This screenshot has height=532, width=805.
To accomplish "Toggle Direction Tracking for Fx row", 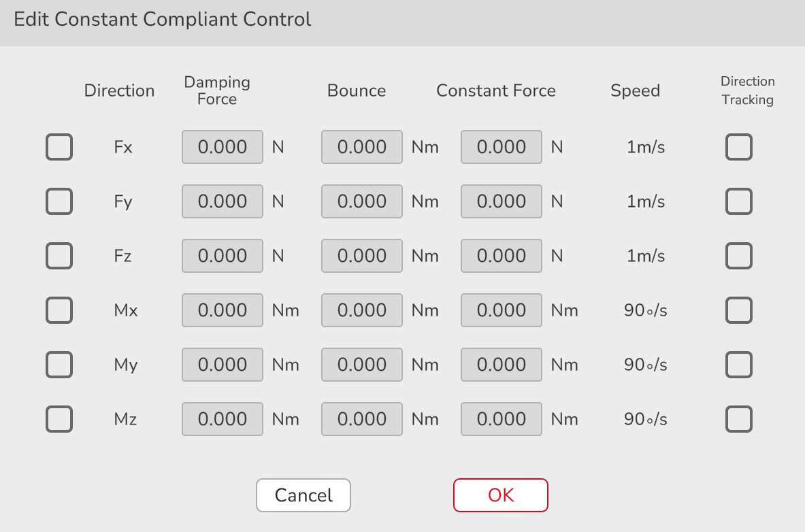I will 739,147.
